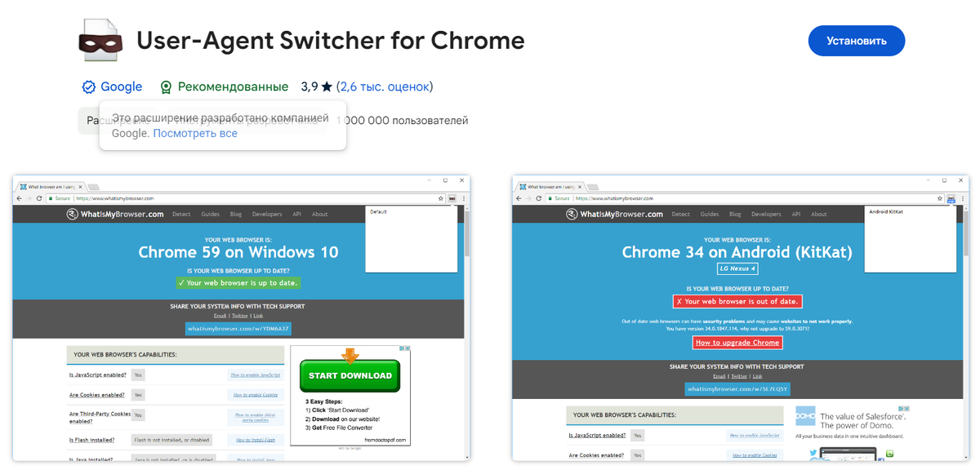
Task: Click the 3,9 rating value
Action: tap(310, 86)
